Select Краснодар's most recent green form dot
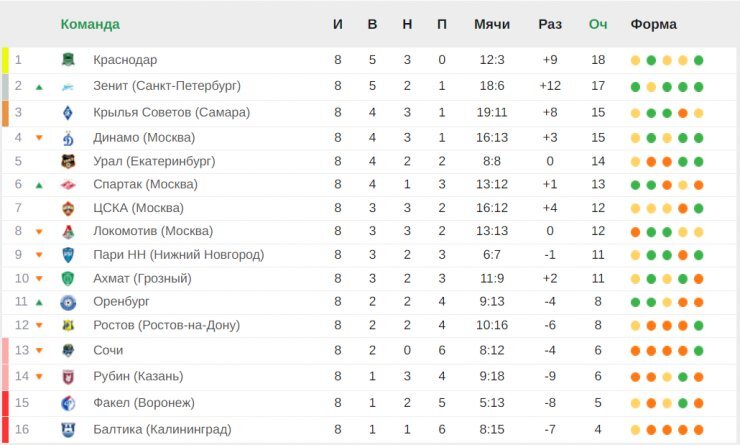 pos(698,60)
